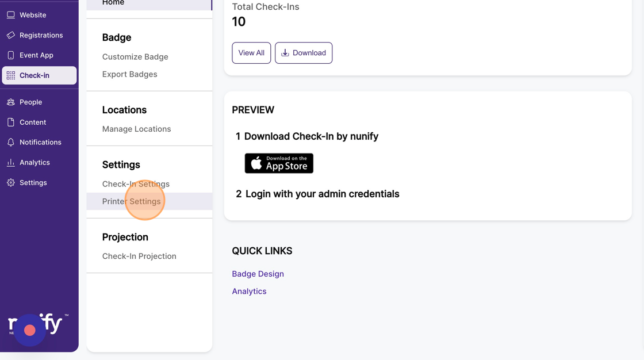Open Check-In Projection

point(139,256)
